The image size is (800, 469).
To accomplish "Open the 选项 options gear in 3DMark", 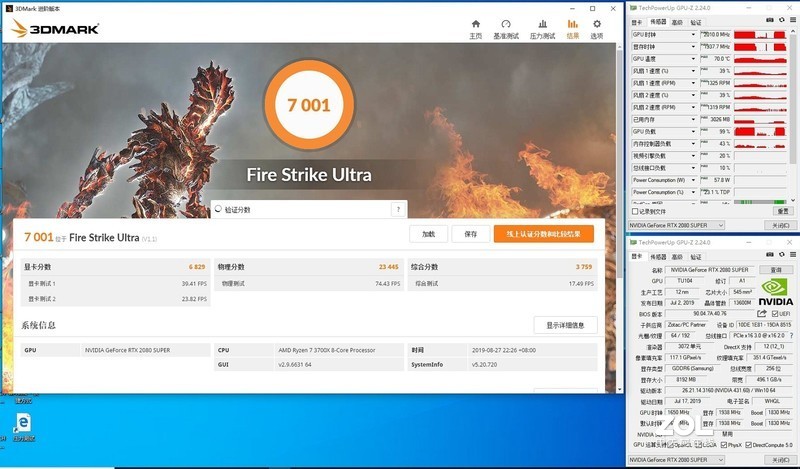I will (x=596, y=29).
